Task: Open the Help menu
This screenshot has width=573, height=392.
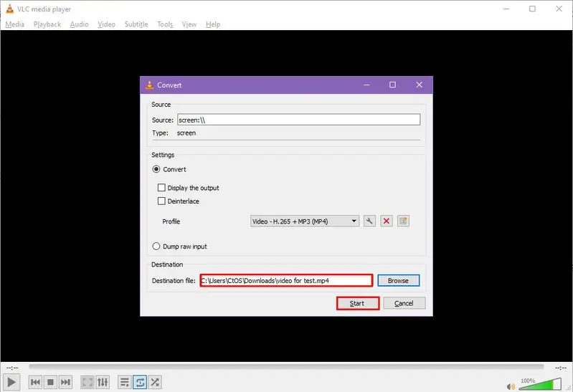Action: 213,24
